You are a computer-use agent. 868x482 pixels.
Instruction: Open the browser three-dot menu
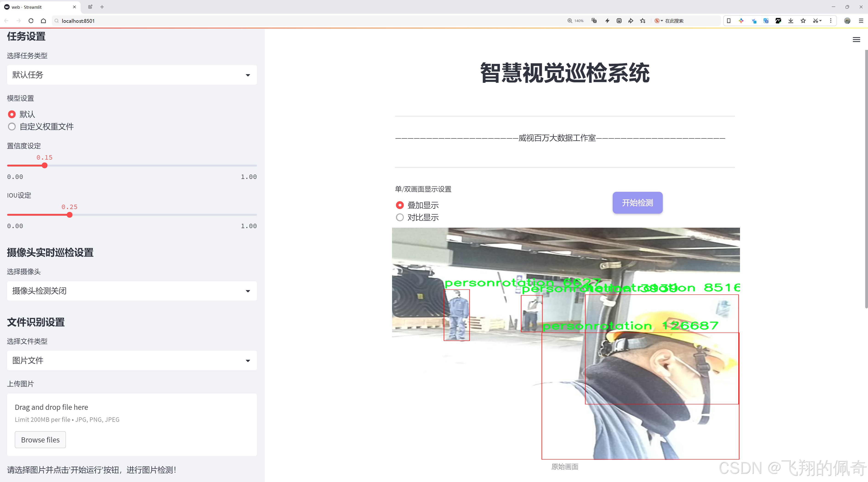[831, 20]
